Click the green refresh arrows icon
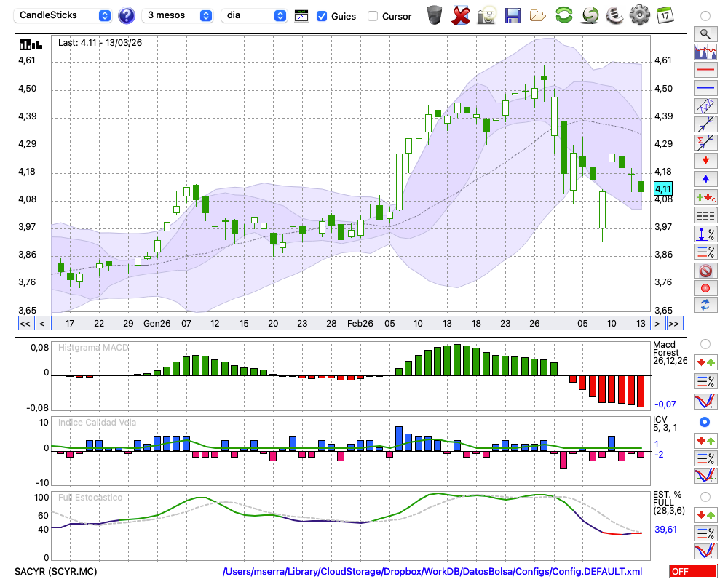The width and height of the screenshot is (728, 582). click(563, 15)
